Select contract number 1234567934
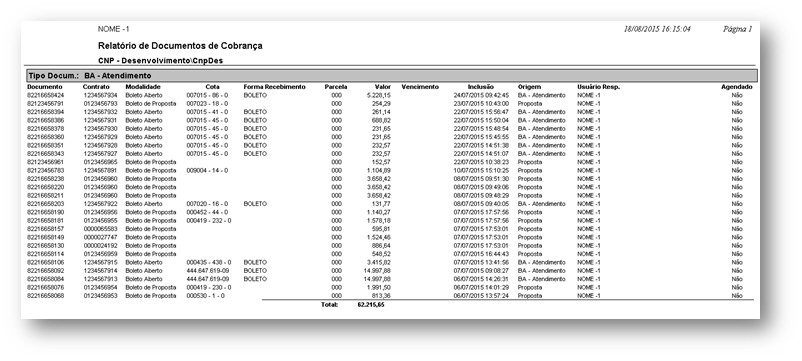 pyautogui.click(x=100, y=95)
